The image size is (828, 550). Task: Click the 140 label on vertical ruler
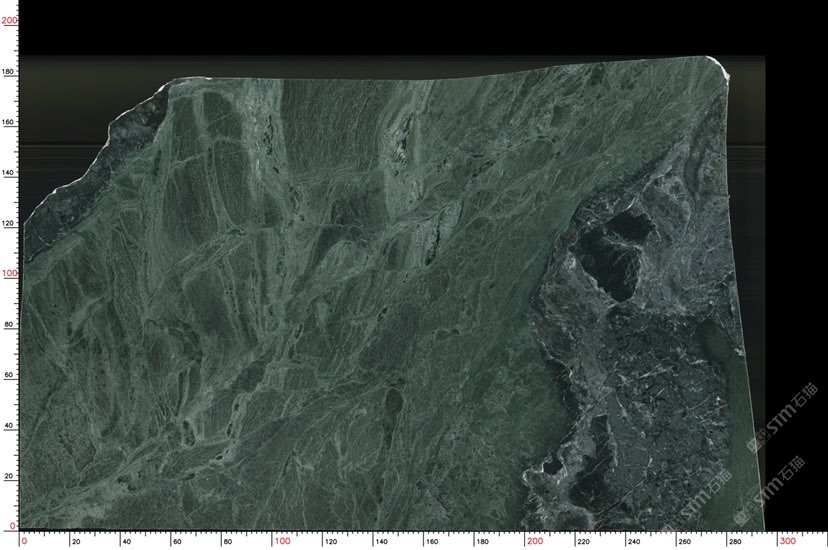(9, 173)
